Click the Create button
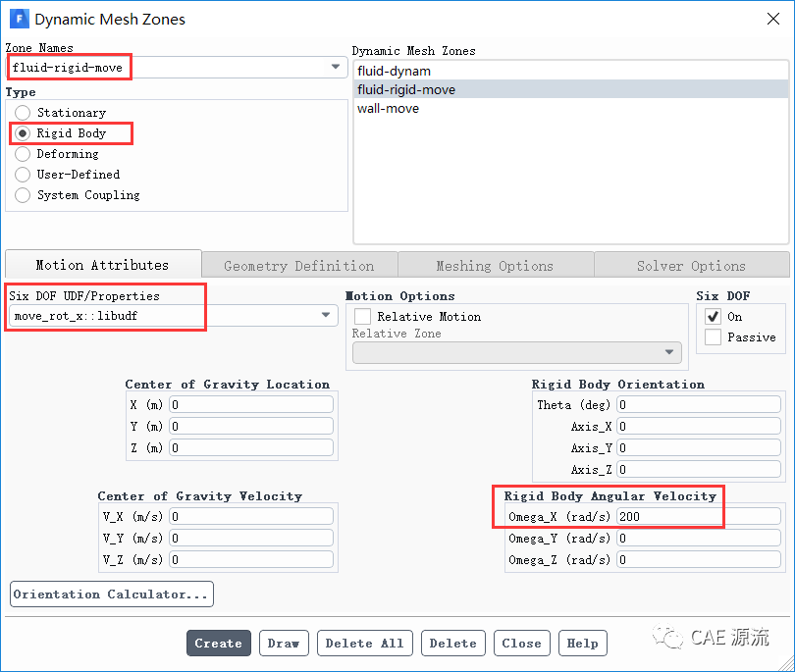The height and width of the screenshot is (672, 795). click(218, 644)
